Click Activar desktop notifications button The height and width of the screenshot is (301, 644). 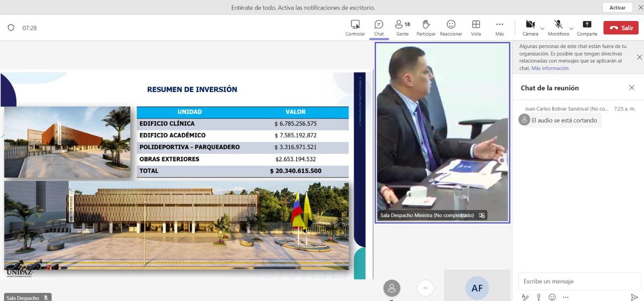[x=617, y=8]
